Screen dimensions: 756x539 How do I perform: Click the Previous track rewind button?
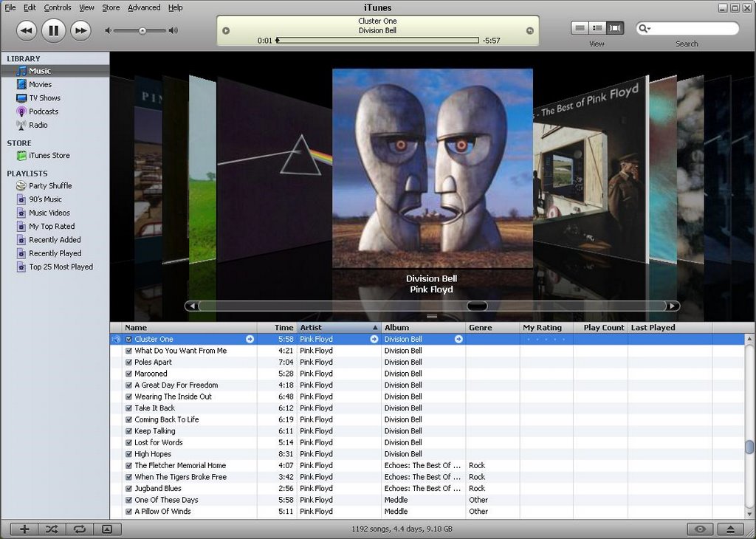click(27, 31)
